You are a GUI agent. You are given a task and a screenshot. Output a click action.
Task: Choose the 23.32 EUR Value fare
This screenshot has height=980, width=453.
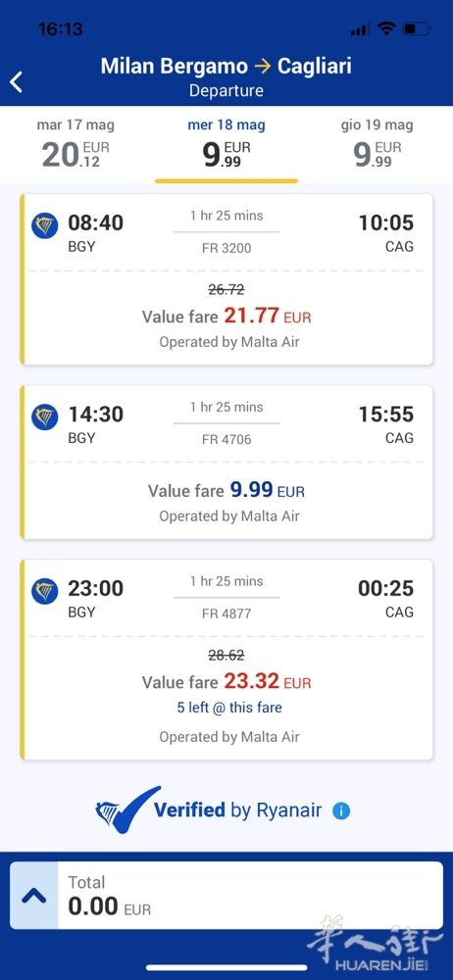[226, 681]
